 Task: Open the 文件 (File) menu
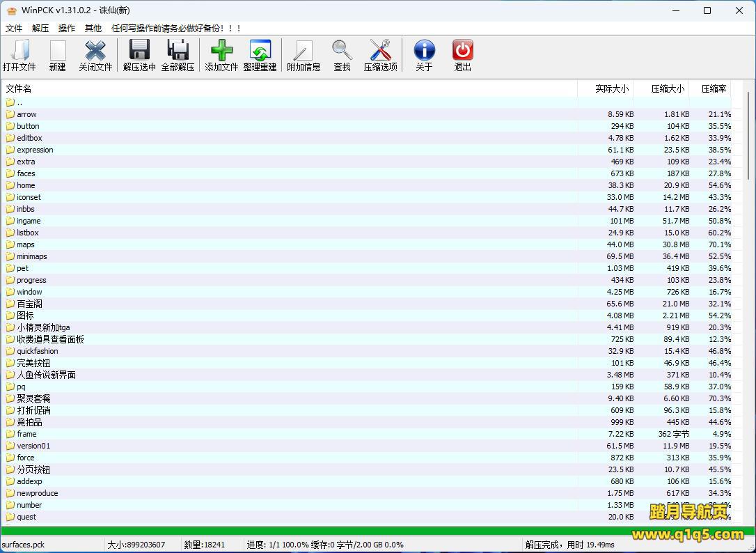point(14,29)
